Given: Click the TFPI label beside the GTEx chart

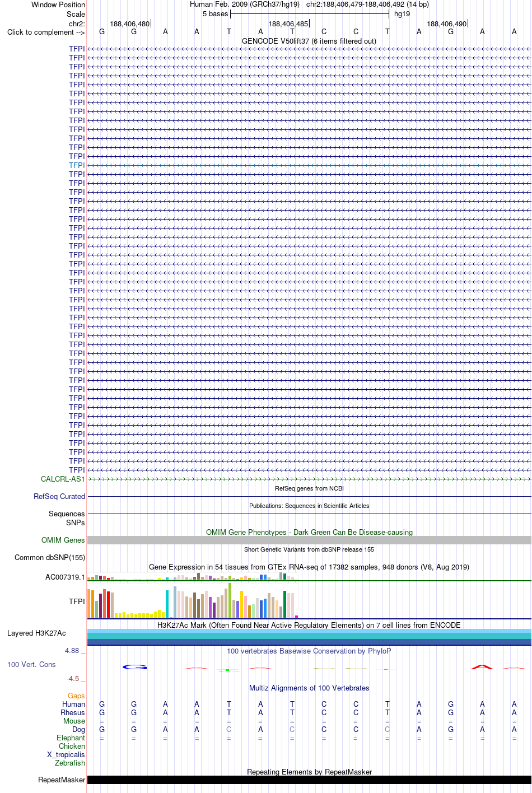Looking at the screenshot, I should (77, 601).
